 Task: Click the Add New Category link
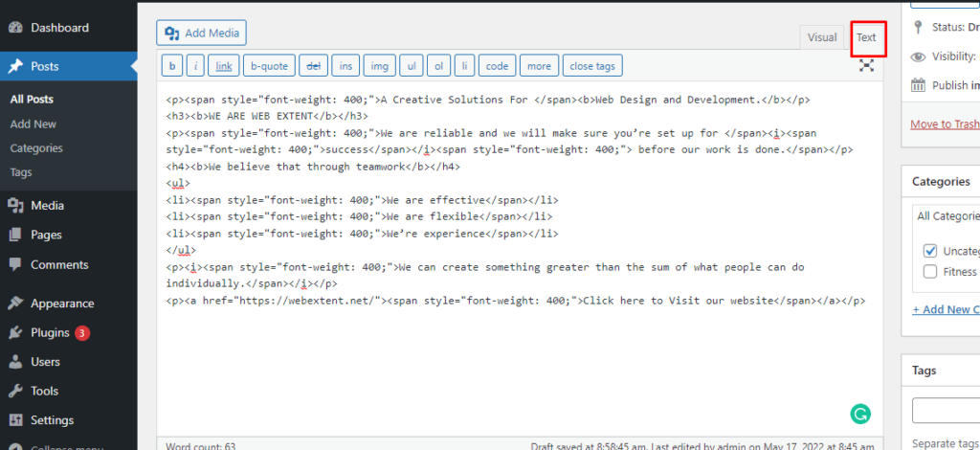tap(947, 309)
